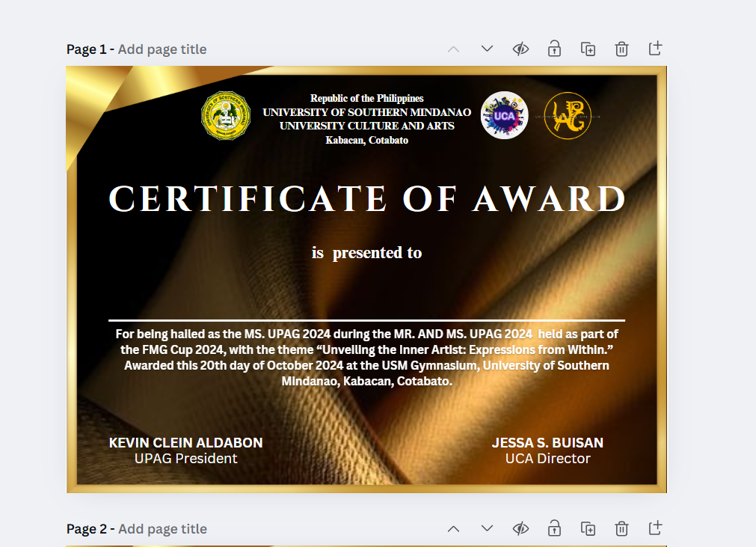The width and height of the screenshot is (756, 547).
Task: Lock Page 2 with the padlock icon
Action: click(x=554, y=529)
